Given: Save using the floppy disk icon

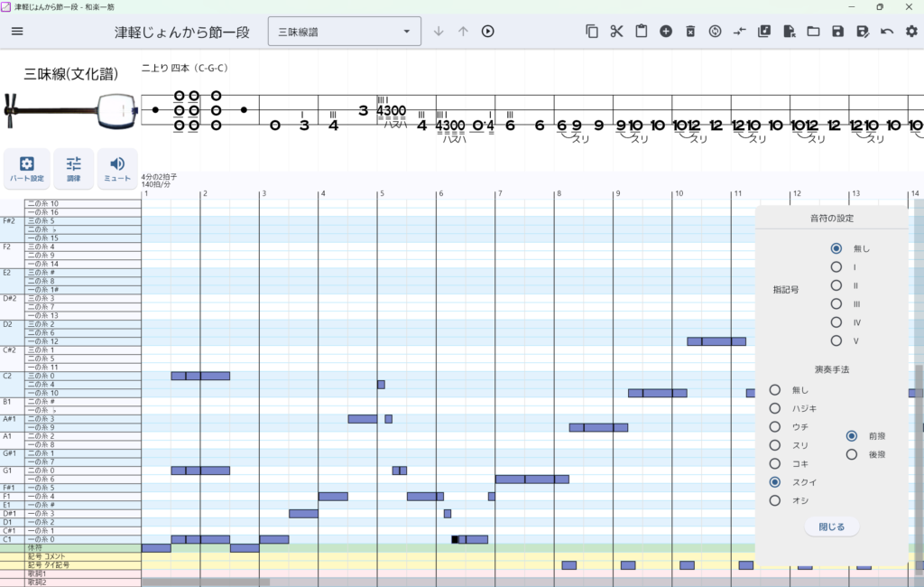Looking at the screenshot, I should [x=837, y=32].
